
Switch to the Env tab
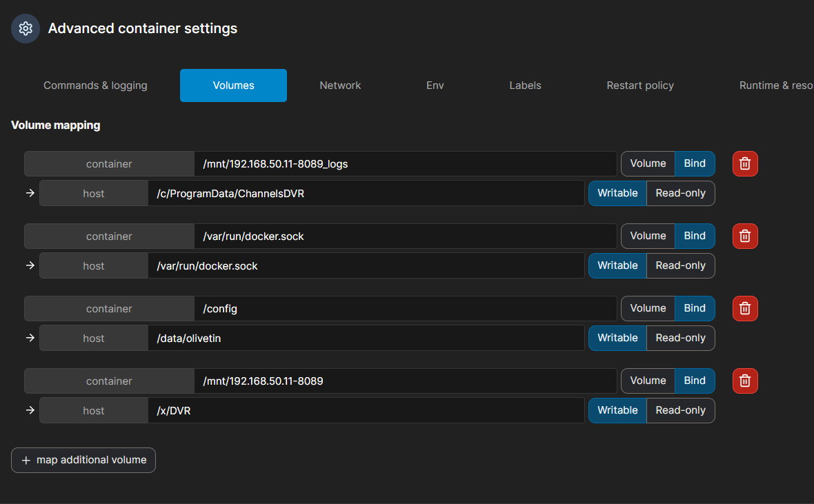click(435, 85)
